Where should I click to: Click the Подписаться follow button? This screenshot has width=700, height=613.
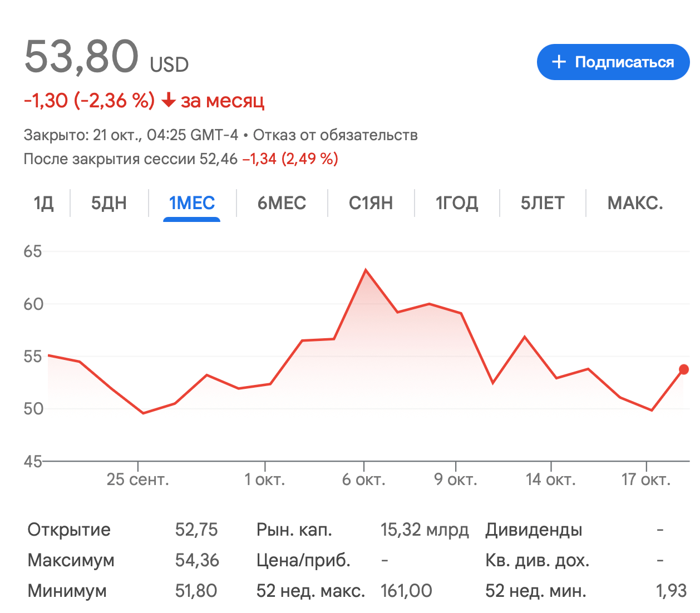613,62
